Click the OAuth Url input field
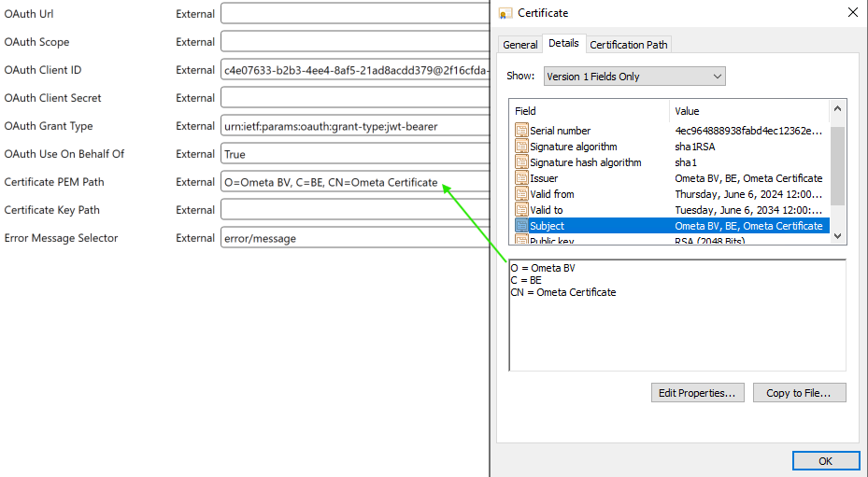Viewport: 868px width, 477px height. click(355, 14)
